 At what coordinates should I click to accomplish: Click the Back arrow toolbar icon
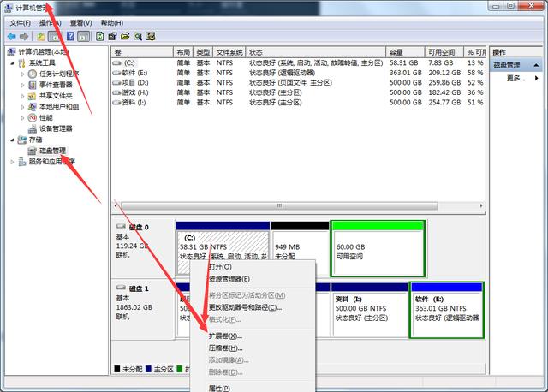click(x=12, y=37)
